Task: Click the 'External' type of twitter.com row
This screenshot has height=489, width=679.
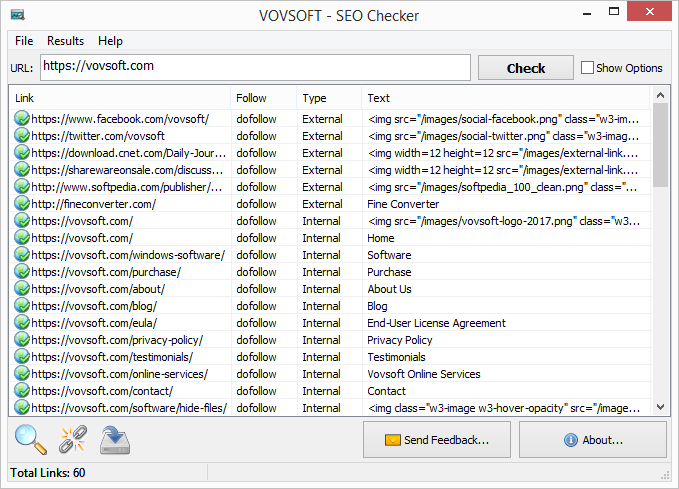Action: pyautogui.click(x=322, y=136)
